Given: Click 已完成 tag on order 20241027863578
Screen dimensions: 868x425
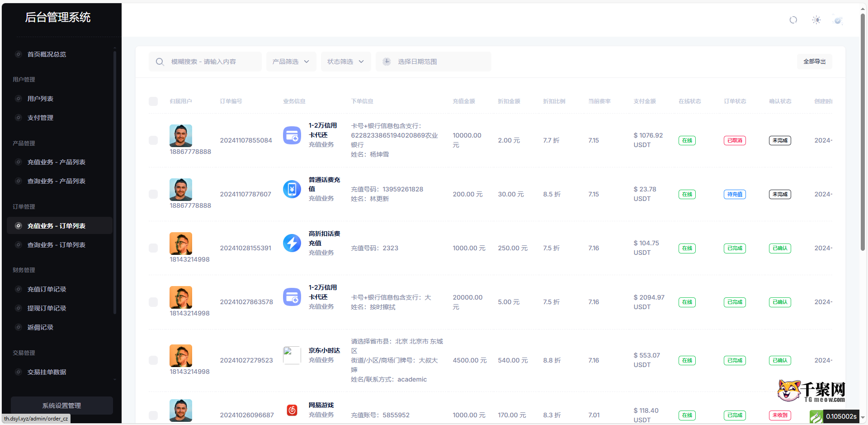Looking at the screenshot, I should (735, 302).
